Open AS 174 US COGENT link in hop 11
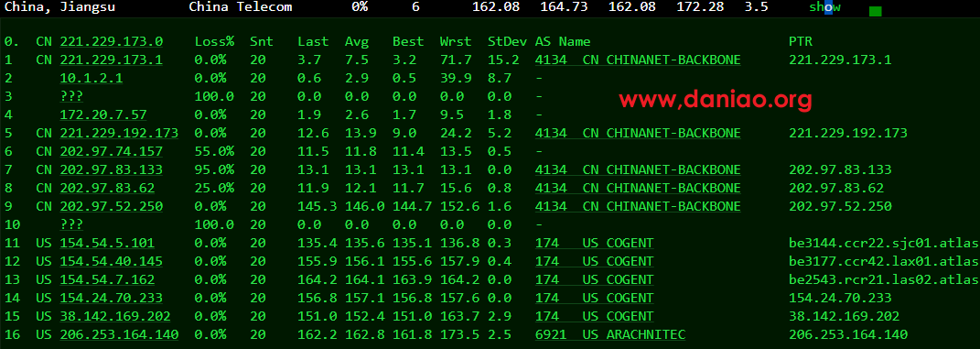The width and height of the screenshot is (980, 349). coord(595,243)
